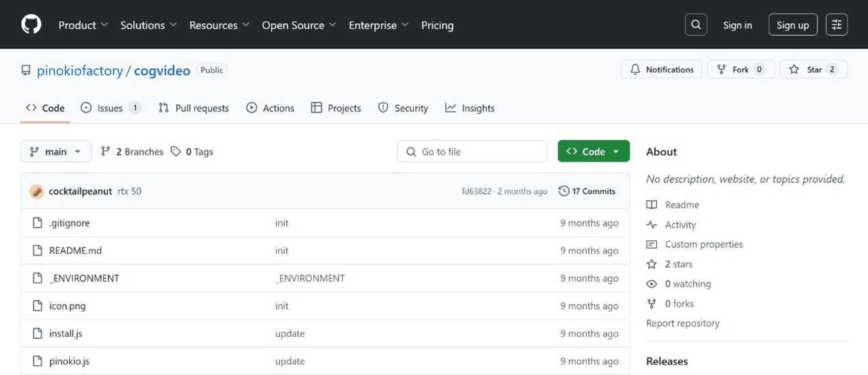
Task: Expand the Solutions menu
Action: 148,25
